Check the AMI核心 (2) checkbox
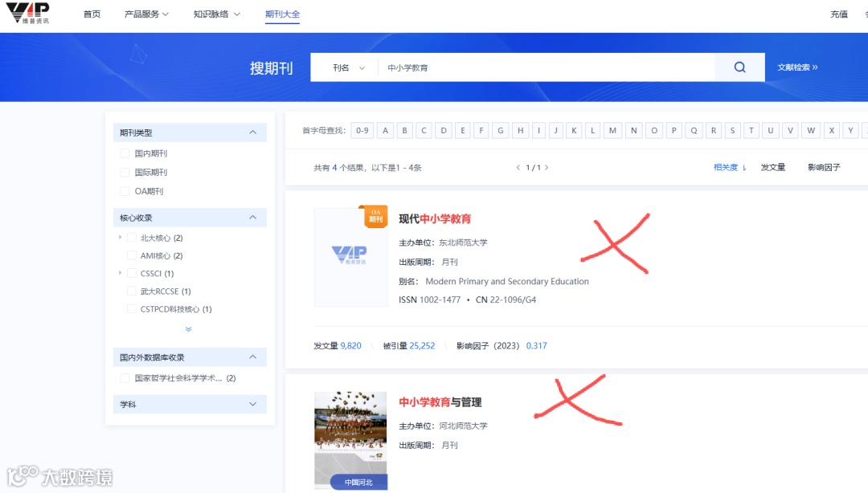 point(132,255)
